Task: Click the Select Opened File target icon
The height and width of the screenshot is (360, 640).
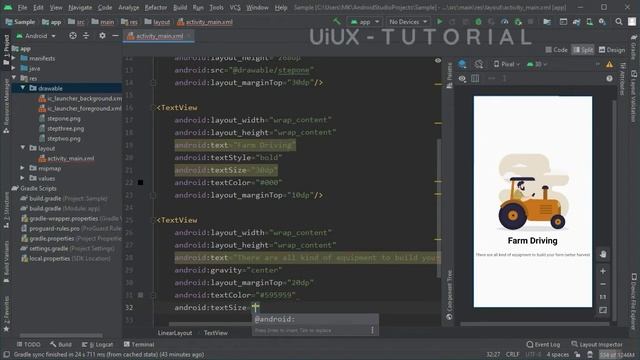Action: click(x=73, y=36)
